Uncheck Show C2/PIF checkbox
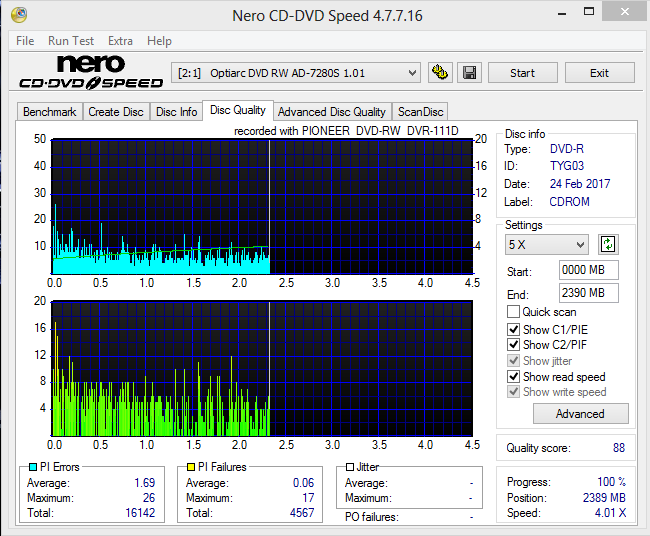Screen dimensions: 650x536 [x=513, y=344]
